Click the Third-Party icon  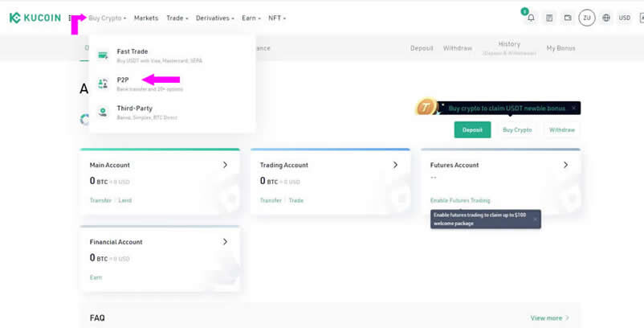[x=103, y=112]
